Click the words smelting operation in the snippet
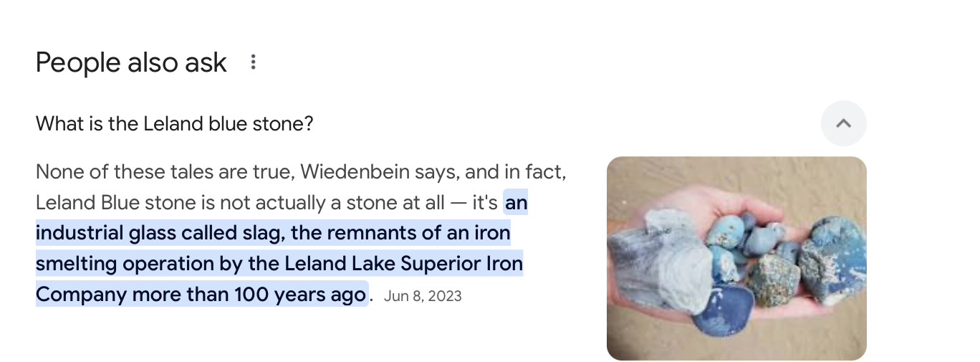The width and height of the screenshot is (980, 362). point(123,264)
